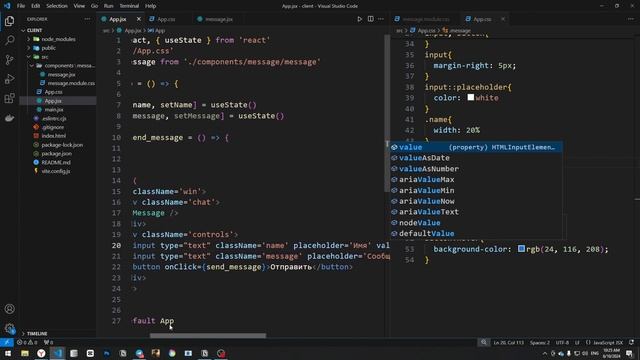Expand the node_modules folder
640x360 pixels.
point(29,39)
